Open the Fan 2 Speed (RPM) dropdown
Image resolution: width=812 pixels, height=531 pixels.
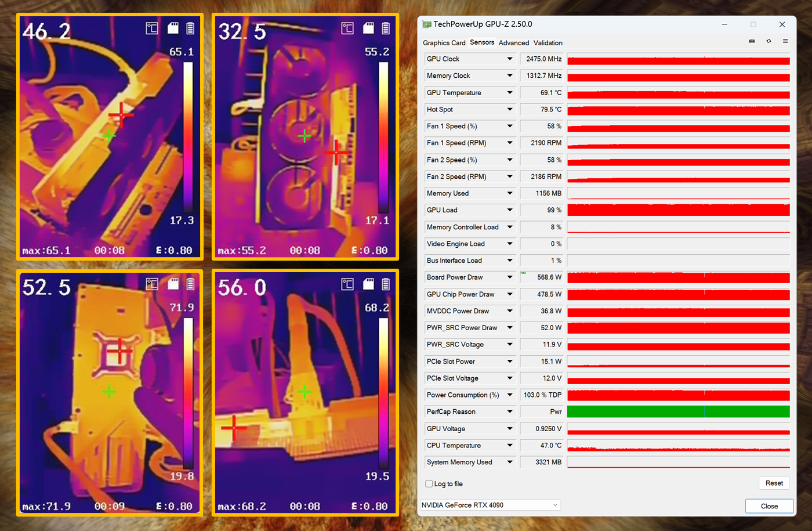[x=510, y=177]
